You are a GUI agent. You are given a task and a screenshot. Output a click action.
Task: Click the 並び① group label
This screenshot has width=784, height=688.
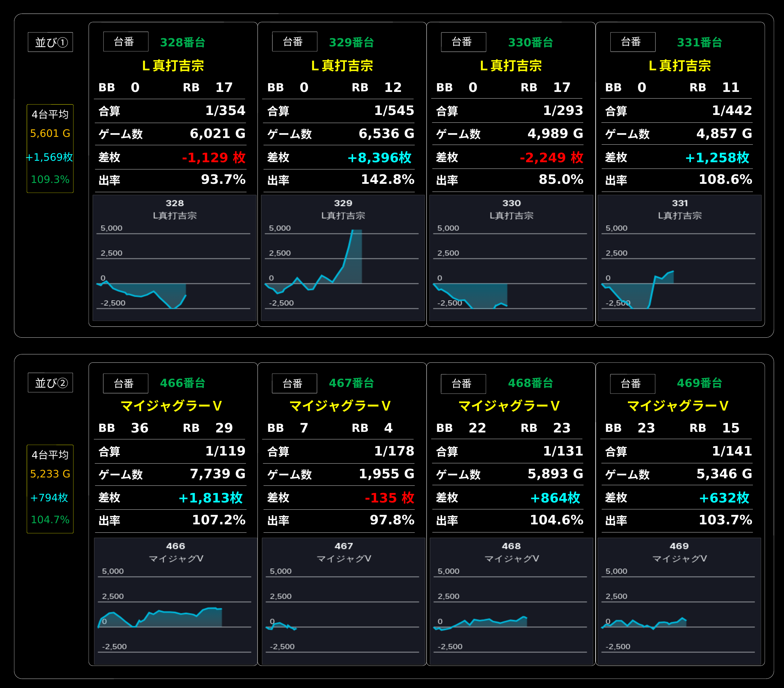[50, 42]
